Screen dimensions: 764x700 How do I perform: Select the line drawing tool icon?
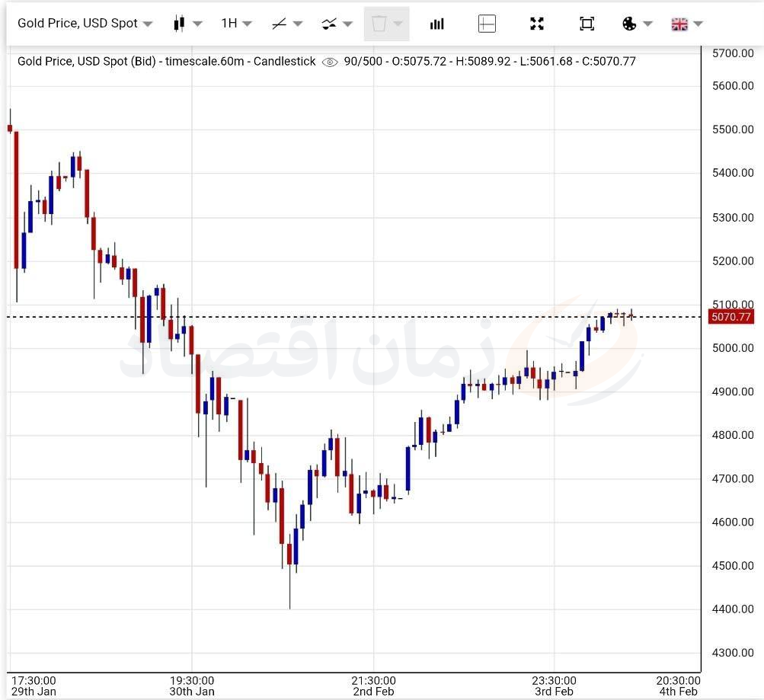tap(279, 24)
